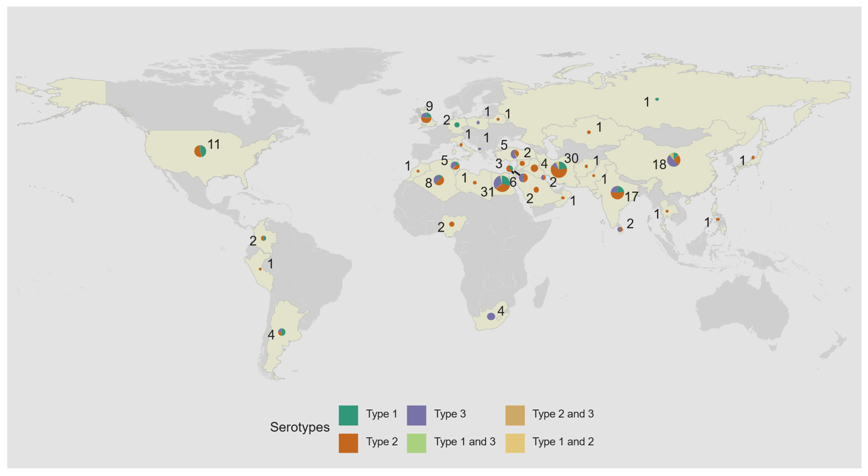Click the Algeria pie chart labeled 8

[x=438, y=180]
